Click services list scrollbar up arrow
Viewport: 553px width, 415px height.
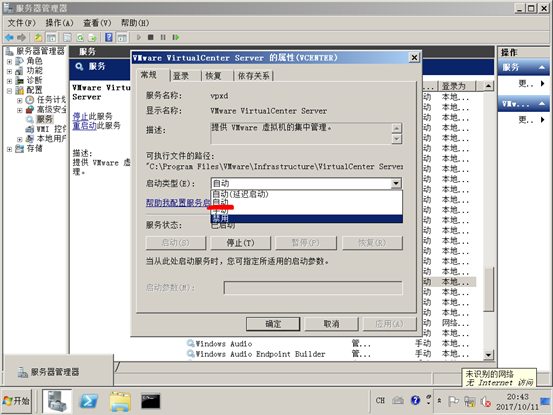point(488,86)
